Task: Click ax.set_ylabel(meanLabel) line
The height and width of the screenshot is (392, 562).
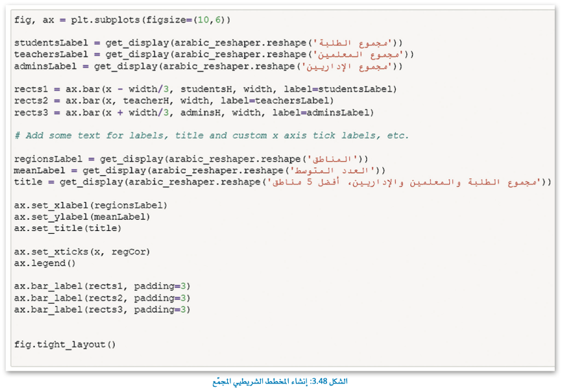Action: coord(82,217)
